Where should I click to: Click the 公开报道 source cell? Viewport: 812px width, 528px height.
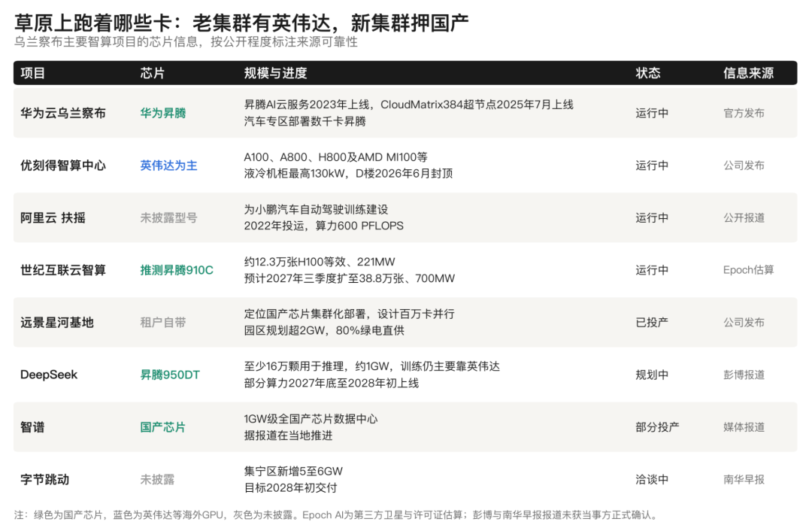(x=744, y=217)
